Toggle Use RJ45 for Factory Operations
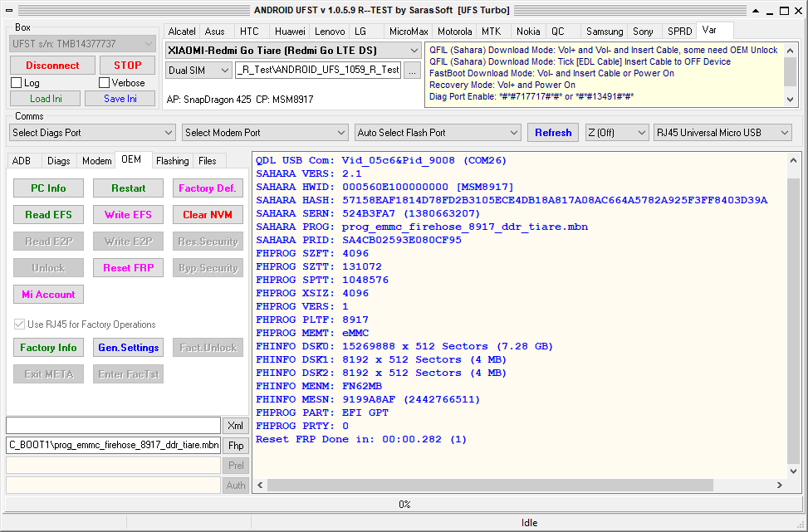 (20, 325)
